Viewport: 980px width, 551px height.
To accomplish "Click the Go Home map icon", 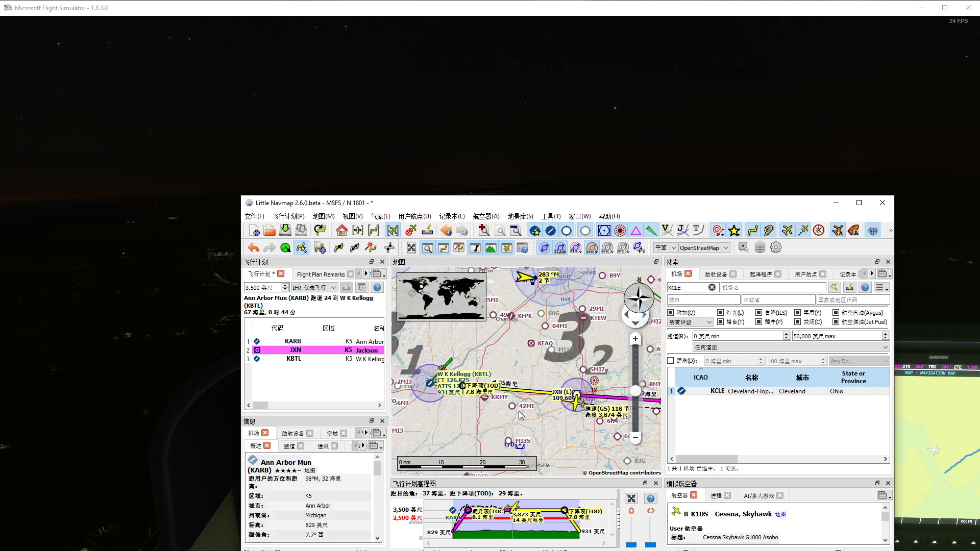I will point(341,231).
